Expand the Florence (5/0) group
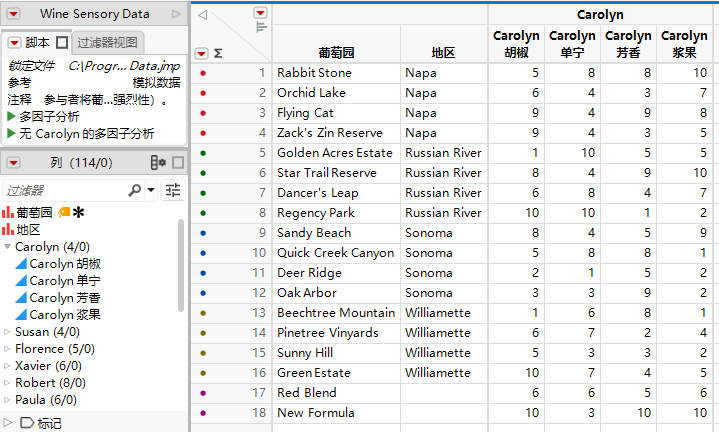The image size is (719, 432). click(7, 349)
